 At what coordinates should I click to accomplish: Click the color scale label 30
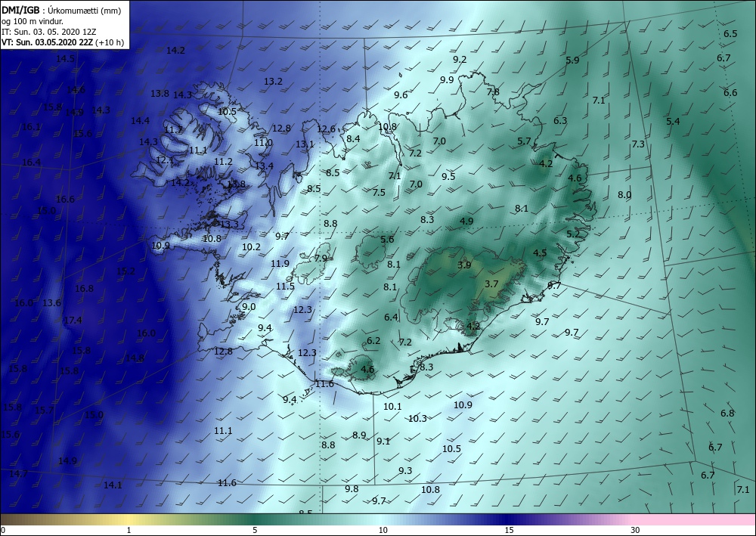point(635,530)
